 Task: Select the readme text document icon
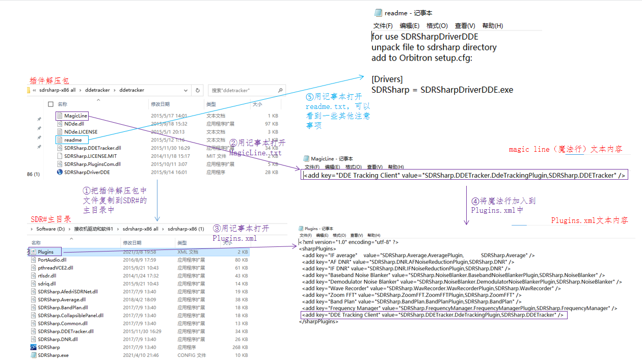60,140
